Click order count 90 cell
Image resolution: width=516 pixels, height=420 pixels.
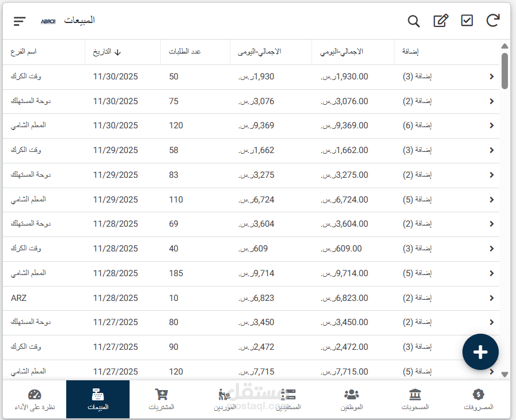point(174,347)
